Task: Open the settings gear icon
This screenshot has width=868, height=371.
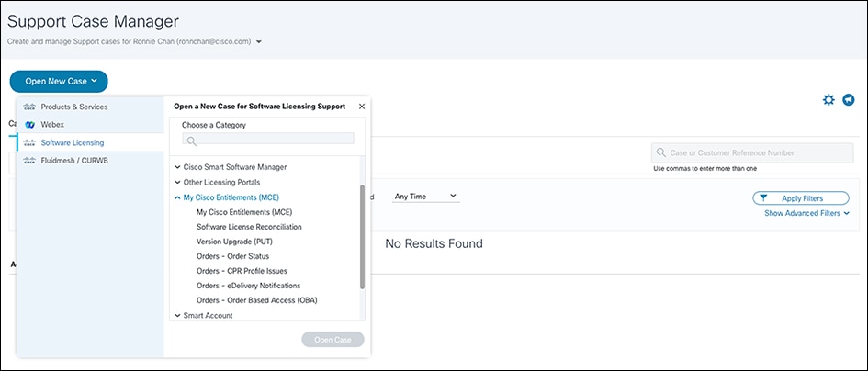Action: pyautogui.click(x=829, y=100)
